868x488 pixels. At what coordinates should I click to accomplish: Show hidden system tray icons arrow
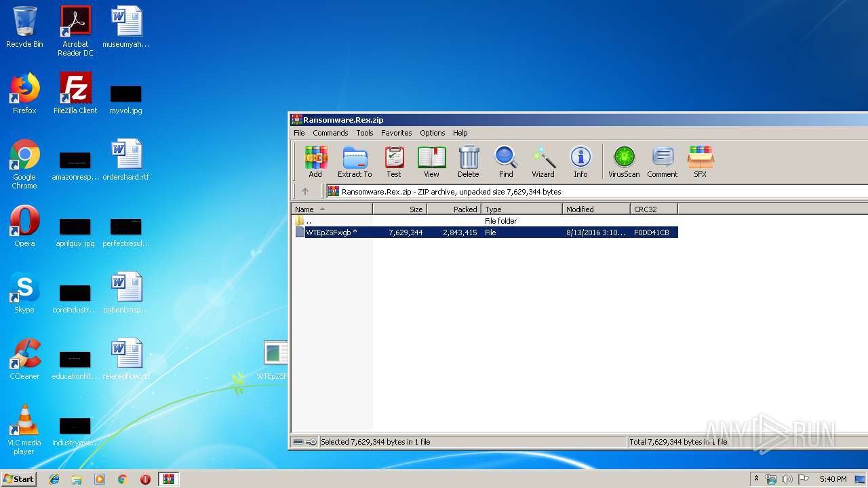point(756,479)
